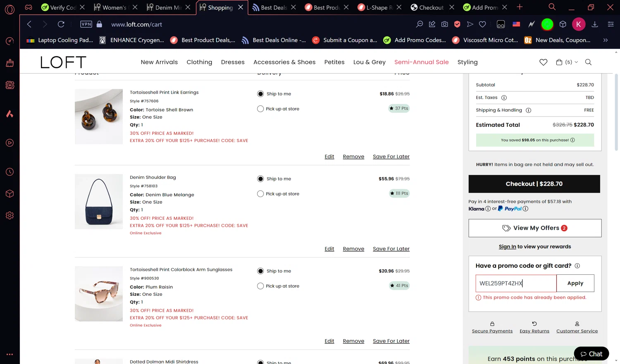
Task: Open the Semi-Annual Sale menu
Action: [x=421, y=62]
